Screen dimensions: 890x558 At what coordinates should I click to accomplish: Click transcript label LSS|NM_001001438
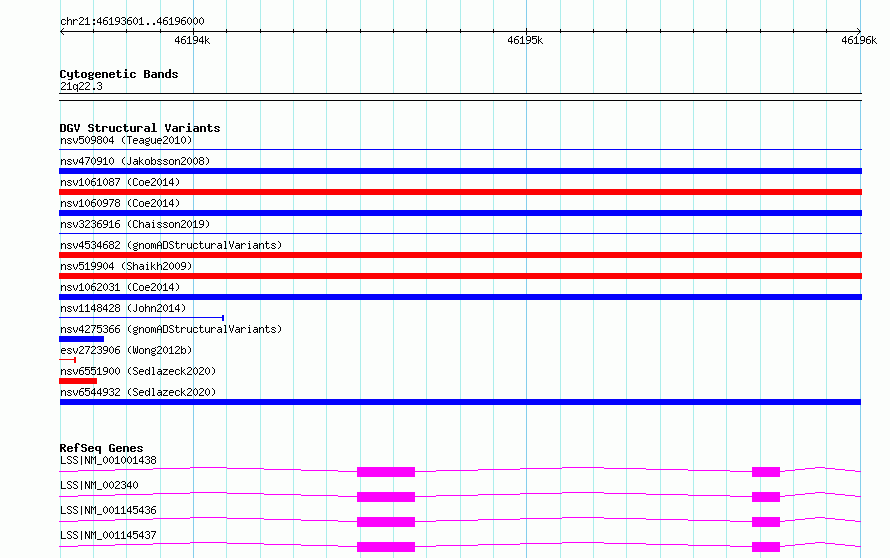pos(108,460)
